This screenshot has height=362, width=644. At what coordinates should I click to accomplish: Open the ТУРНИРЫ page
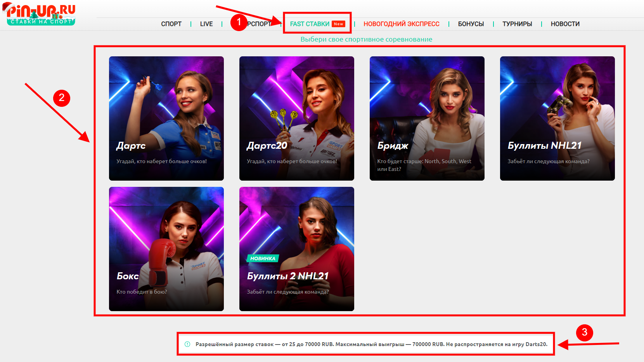point(517,24)
